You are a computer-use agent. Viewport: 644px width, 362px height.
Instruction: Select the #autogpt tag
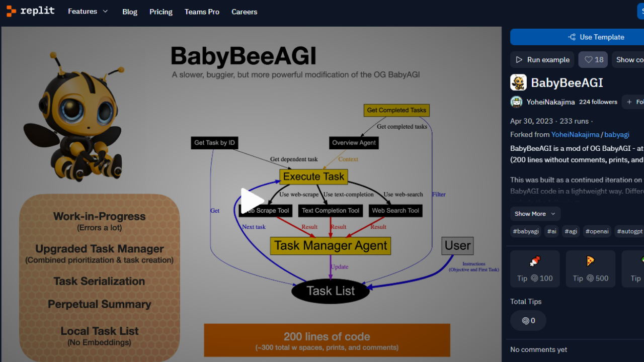point(629,231)
